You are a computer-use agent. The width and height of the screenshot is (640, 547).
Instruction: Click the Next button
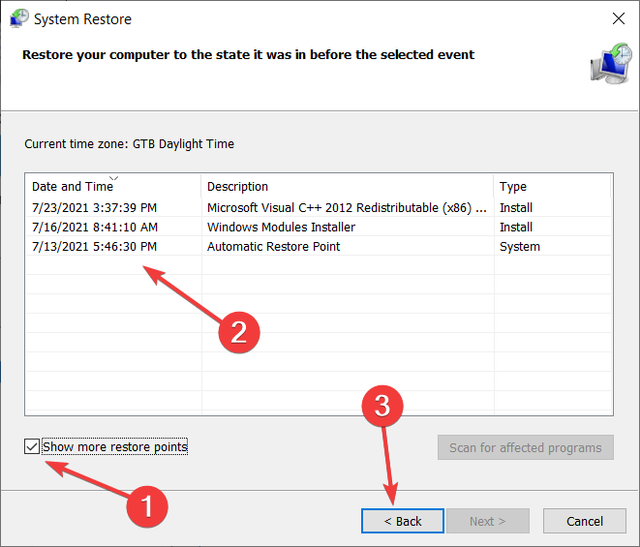point(487,521)
